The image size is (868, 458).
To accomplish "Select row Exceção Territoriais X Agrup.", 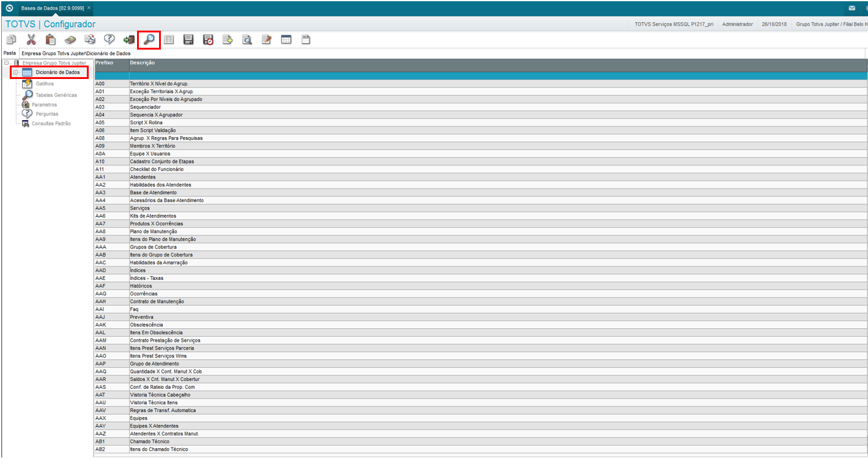I will (481, 91).
